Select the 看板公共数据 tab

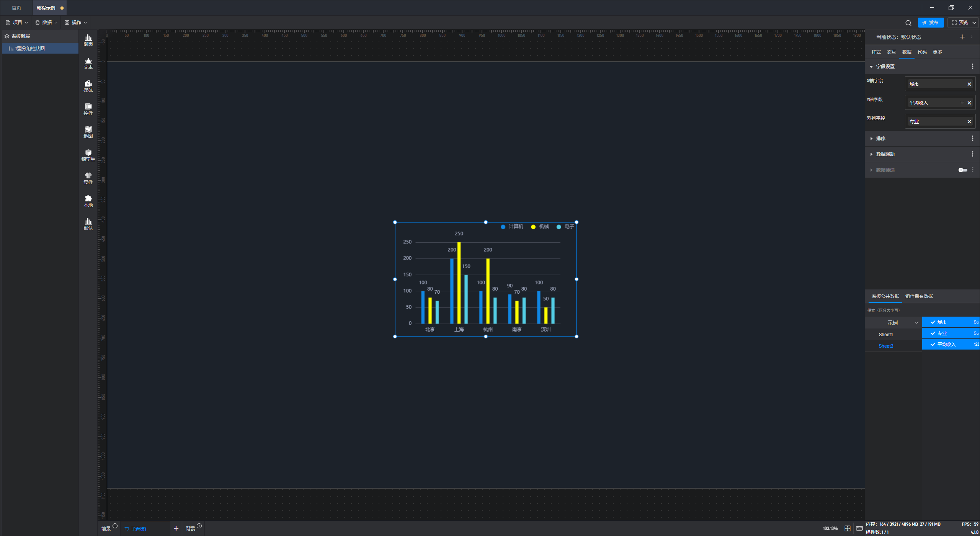[885, 296]
